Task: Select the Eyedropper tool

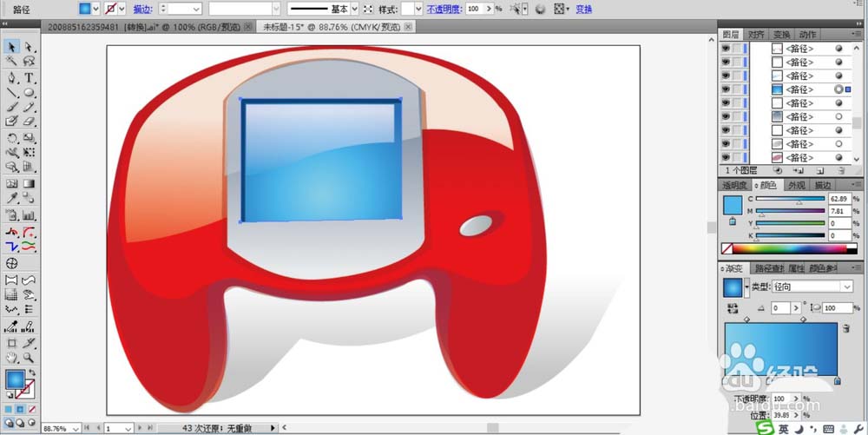Action: point(11,198)
